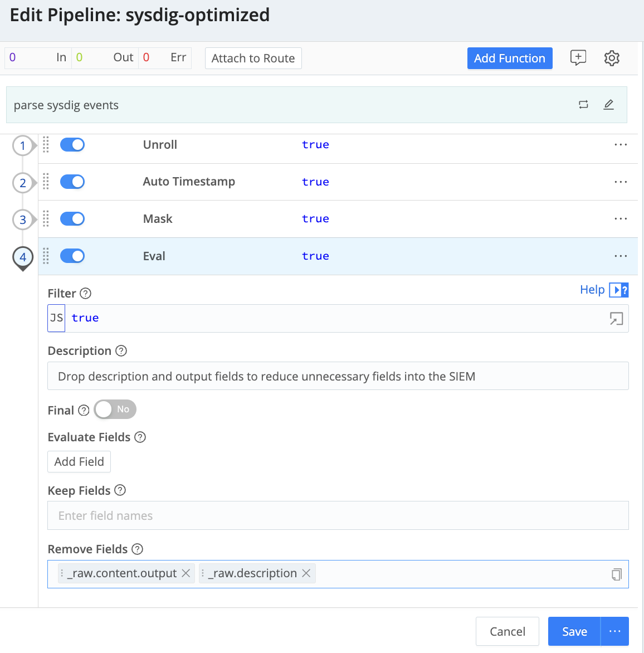Select step 2 marker
Screen dimensions: 644x653
click(x=23, y=183)
